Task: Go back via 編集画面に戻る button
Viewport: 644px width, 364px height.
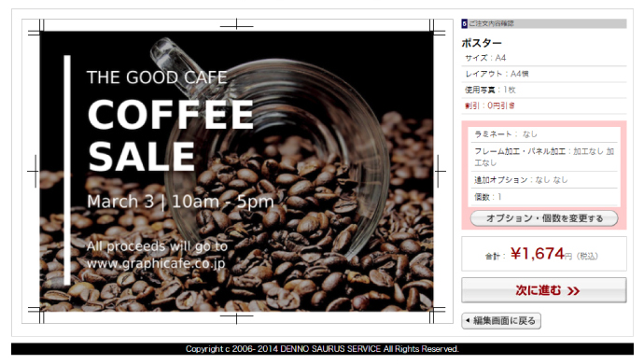Action: click(x=501, y=321)
